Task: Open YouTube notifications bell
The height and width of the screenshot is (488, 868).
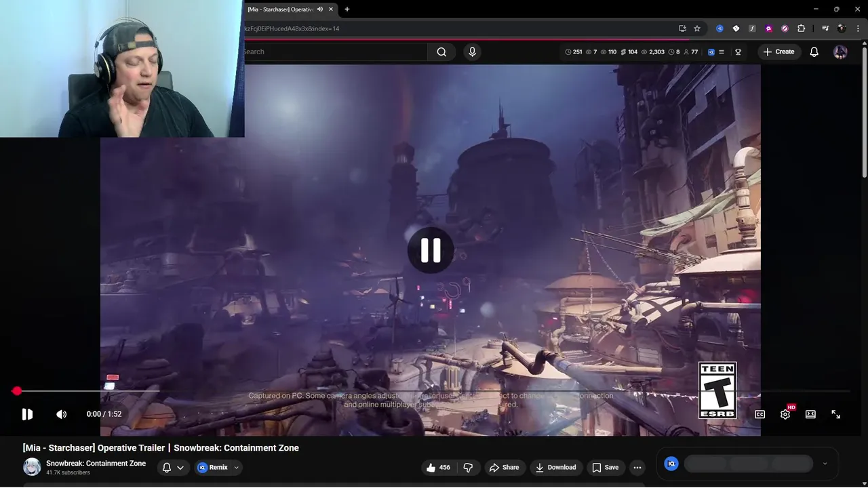Action: click(x=814, y=52)
